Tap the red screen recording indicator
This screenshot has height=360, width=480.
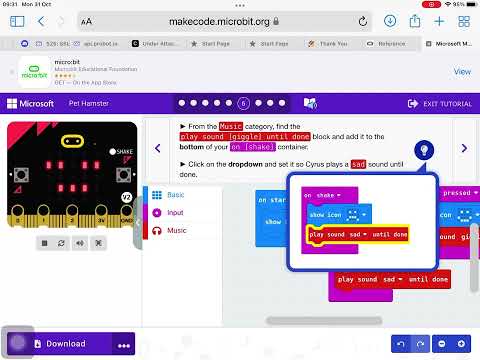click(x=431, y=4)
